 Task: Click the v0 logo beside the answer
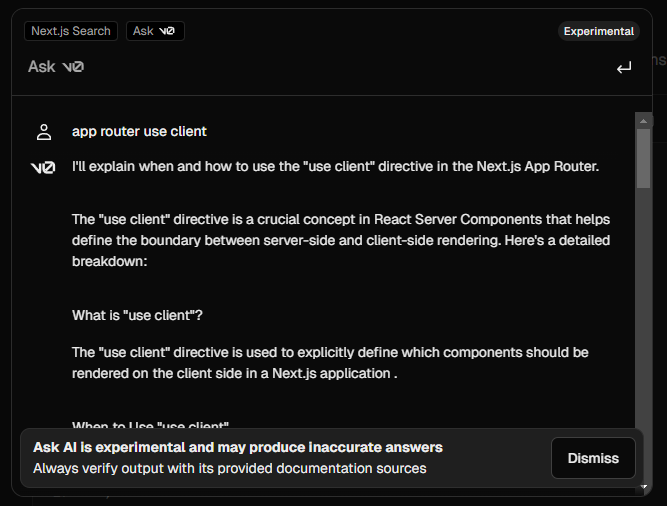(x=43, y=168)
